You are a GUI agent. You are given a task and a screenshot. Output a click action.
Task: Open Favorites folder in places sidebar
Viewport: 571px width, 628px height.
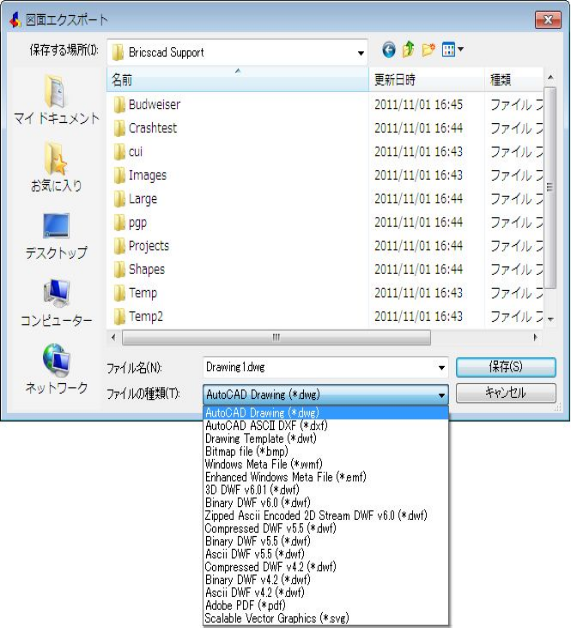point(56,167)
